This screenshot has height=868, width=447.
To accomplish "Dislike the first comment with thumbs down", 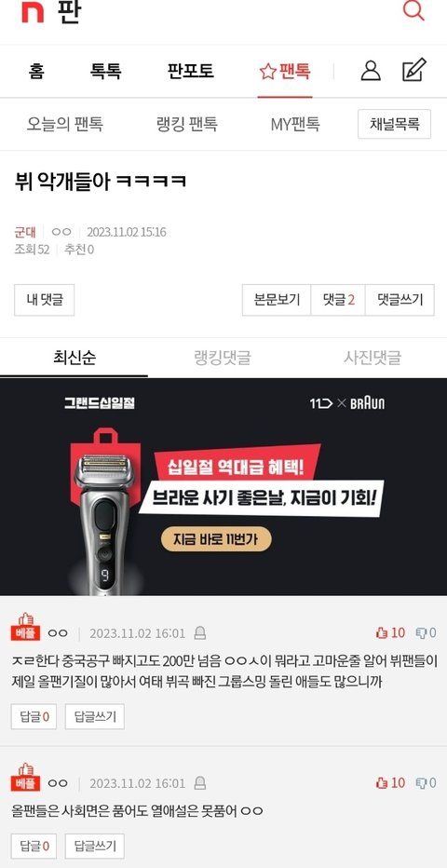I will point(420,632).
